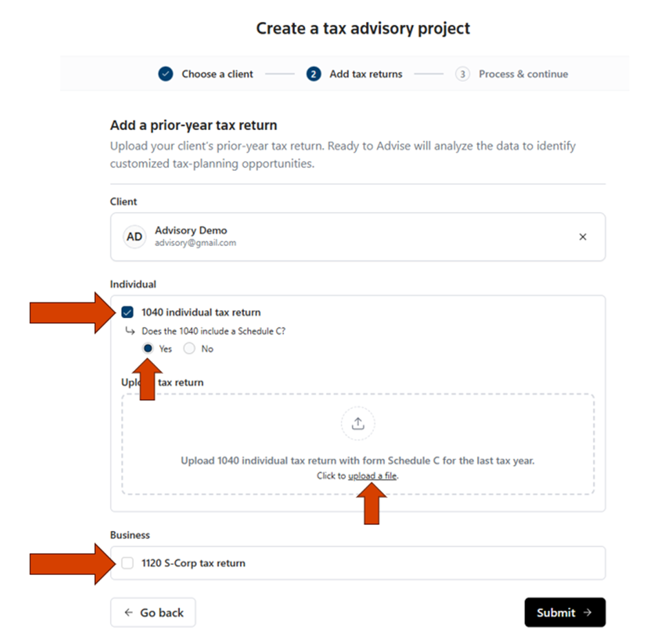Select Yes for Schedule C question

click(148, 348)
